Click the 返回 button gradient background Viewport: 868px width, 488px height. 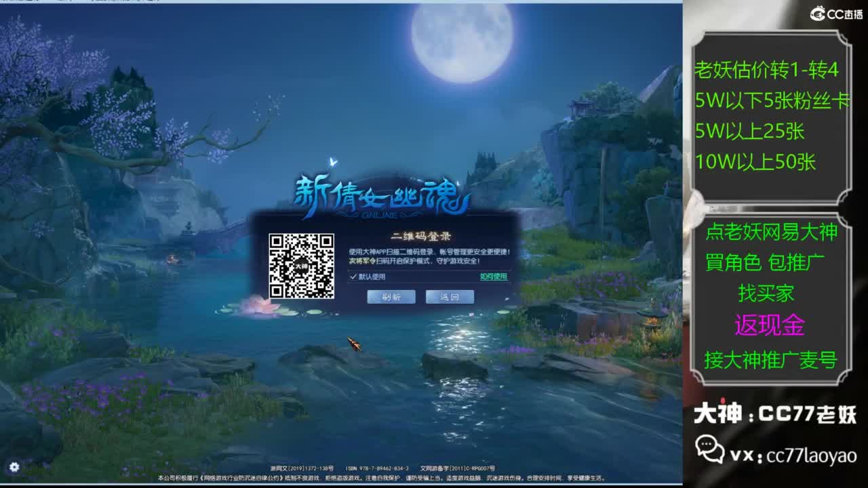click(x=450, y=296)
